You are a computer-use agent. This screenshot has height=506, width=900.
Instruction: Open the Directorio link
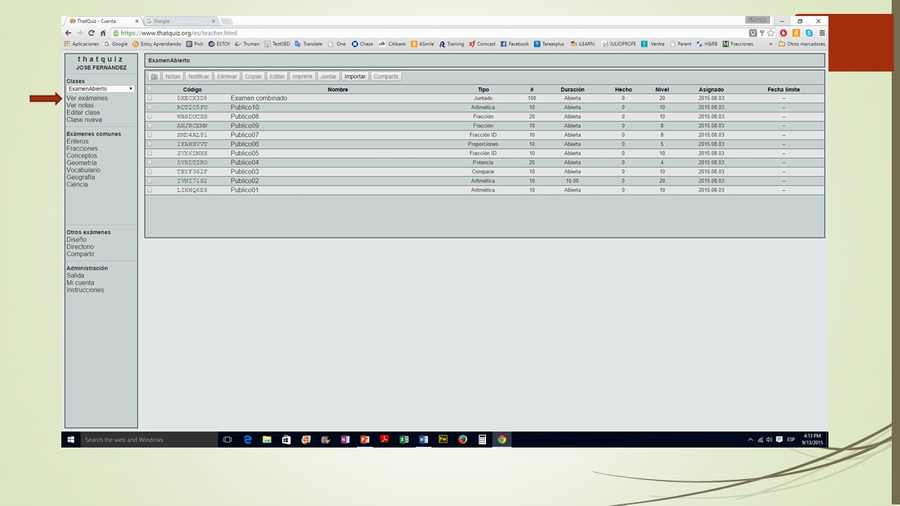(80, 247)
